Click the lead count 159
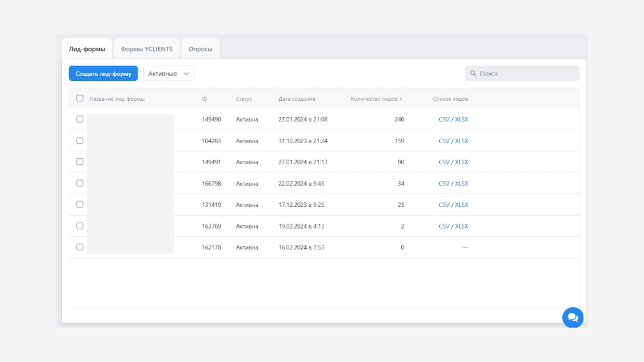This screenshot has width=644, height=362. (399, 141)
